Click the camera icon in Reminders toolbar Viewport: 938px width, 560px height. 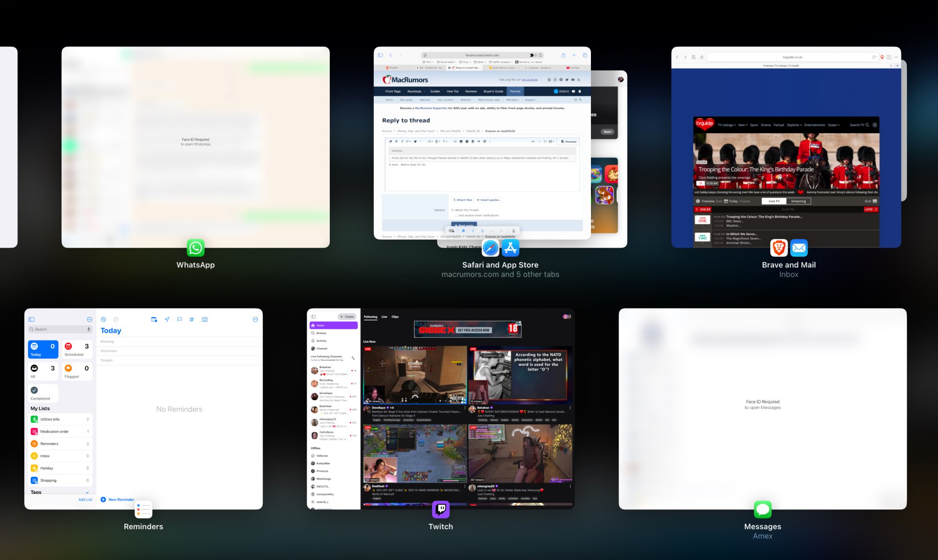click(204, 319)
